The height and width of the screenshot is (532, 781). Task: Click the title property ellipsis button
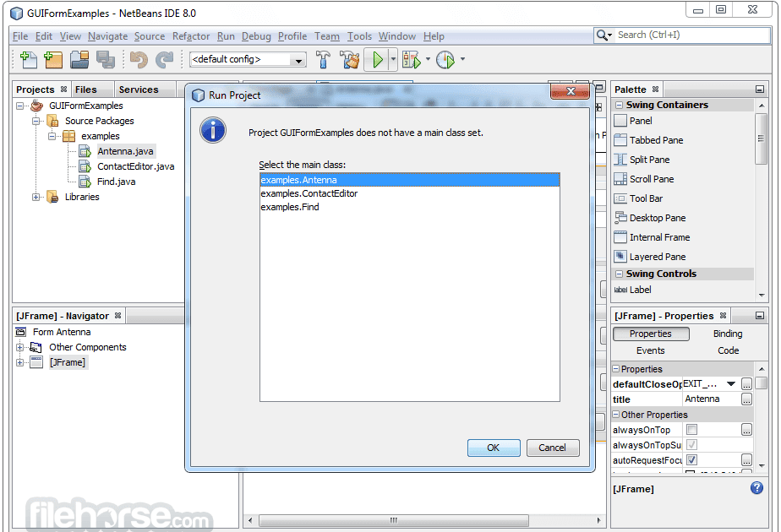(746, 399)
